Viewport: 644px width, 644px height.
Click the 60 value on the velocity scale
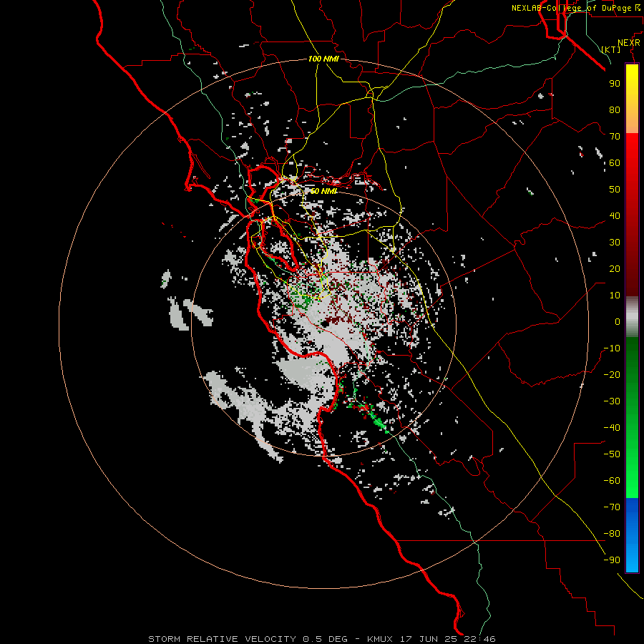coord(615,163)
